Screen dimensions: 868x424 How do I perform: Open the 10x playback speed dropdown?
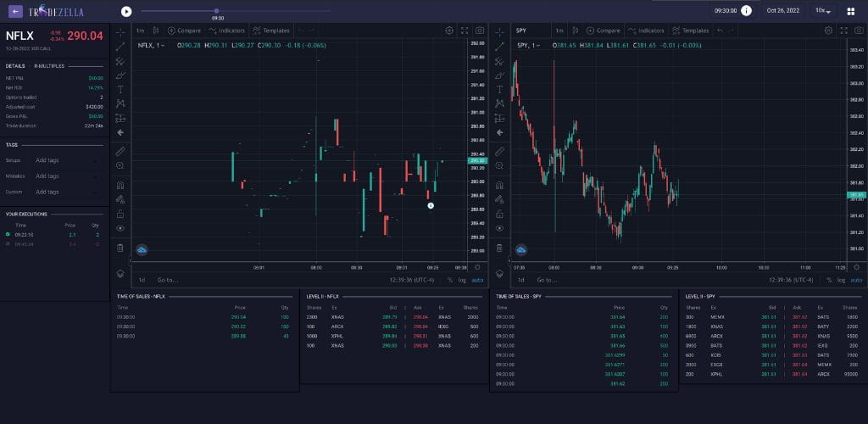pyautogui.click(x=822, y=11)
